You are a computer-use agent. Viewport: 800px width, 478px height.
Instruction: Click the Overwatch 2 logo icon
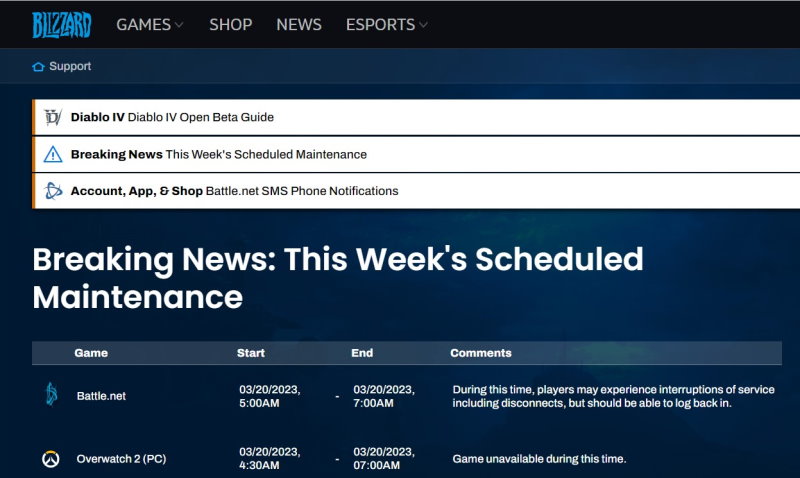(51, 459)
